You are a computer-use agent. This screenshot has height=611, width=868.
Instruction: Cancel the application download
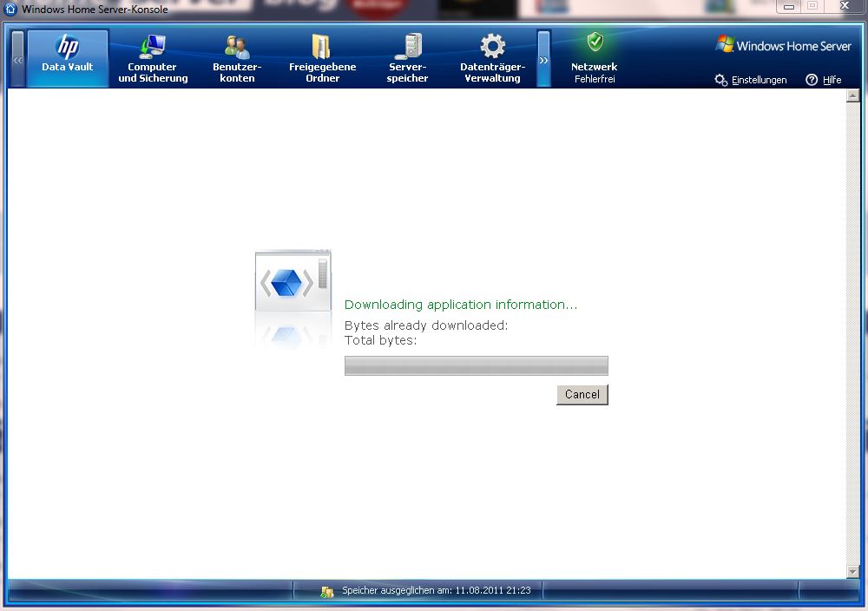[582, 395]
